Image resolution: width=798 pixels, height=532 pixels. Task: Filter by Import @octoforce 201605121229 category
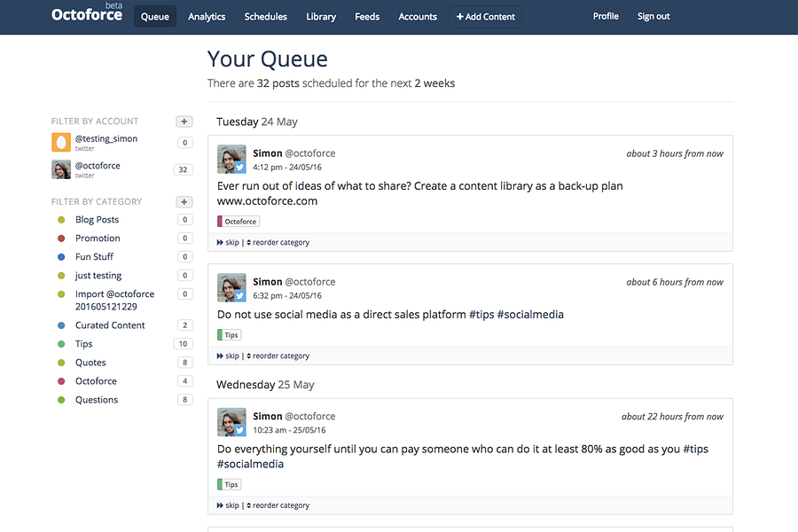pos(115,300)
